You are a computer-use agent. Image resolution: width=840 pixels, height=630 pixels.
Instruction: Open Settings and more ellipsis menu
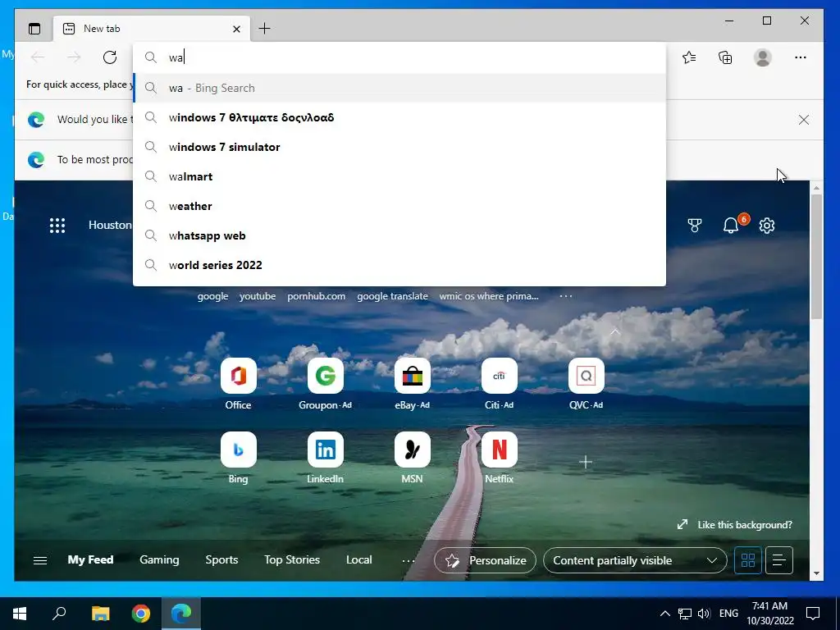tap(801, 57)
